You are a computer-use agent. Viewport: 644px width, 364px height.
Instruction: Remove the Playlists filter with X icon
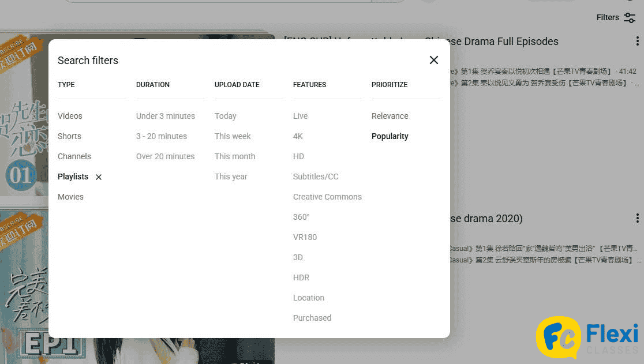99,177
